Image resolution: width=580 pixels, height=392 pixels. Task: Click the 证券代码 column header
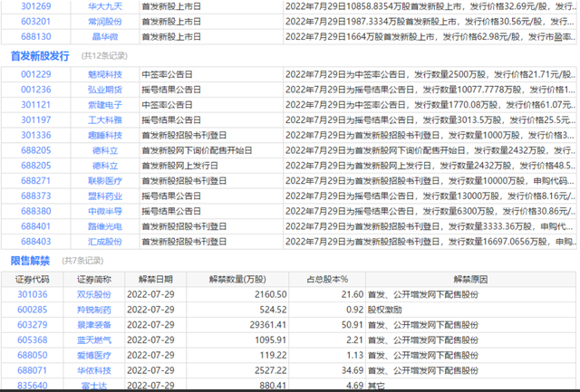click(x=33, y=280)
